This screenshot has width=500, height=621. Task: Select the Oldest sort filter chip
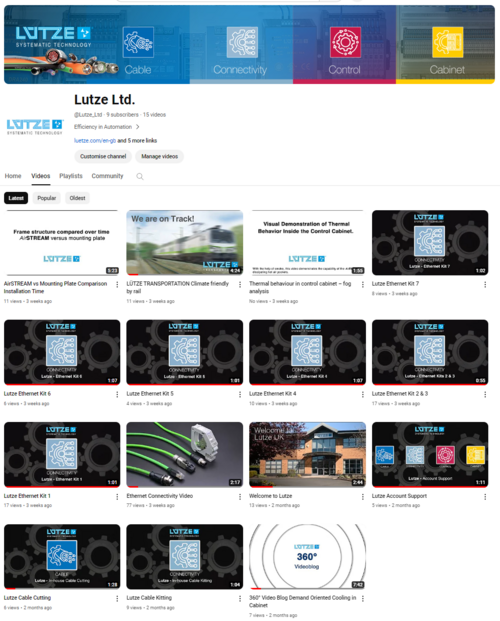pyautogui.click(x=77, y=198)
